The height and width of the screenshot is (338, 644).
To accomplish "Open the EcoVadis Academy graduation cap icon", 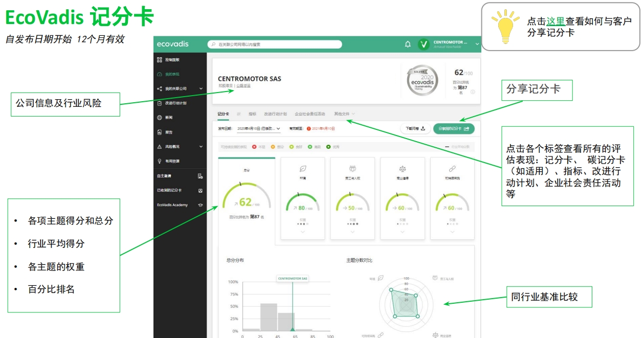I will pyautogui.click(x=200, y=205).
